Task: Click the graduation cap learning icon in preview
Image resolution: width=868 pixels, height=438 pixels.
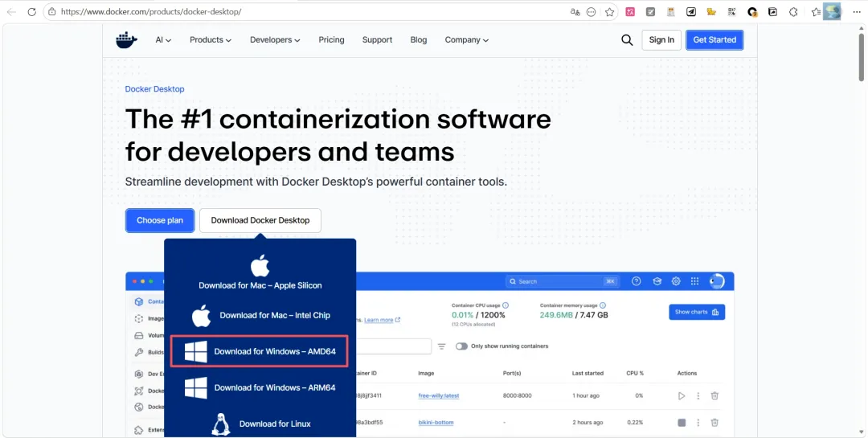Action: [657, 281]
